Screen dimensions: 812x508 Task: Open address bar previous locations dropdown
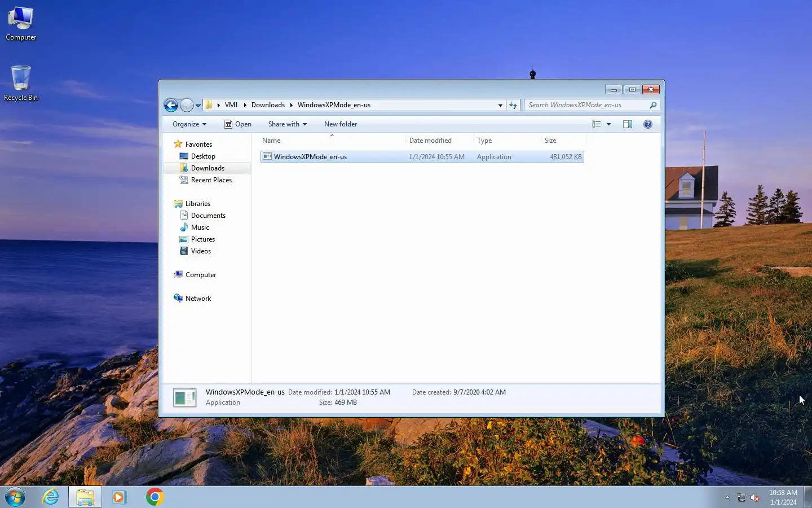500,105
